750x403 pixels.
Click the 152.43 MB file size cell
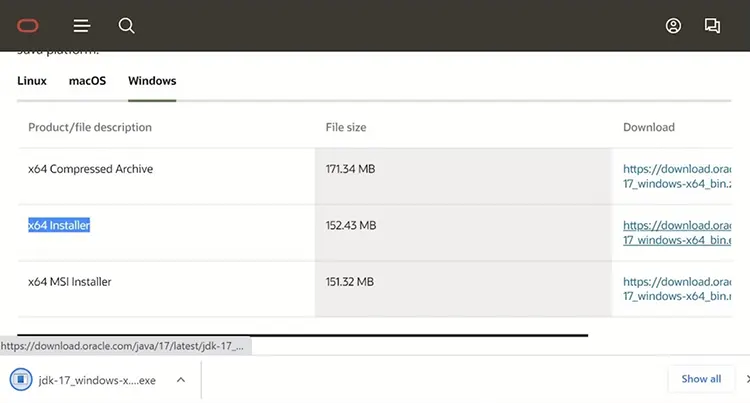(351, 226)
